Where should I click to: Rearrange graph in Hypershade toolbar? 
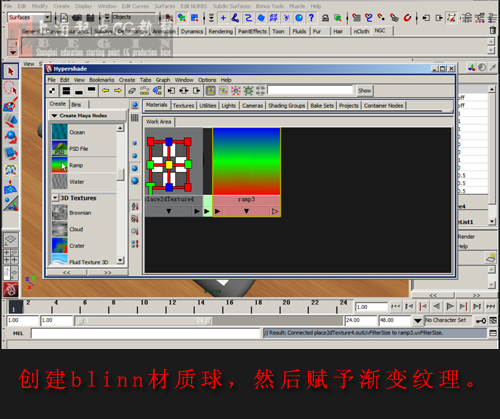(x=144, y=91)
